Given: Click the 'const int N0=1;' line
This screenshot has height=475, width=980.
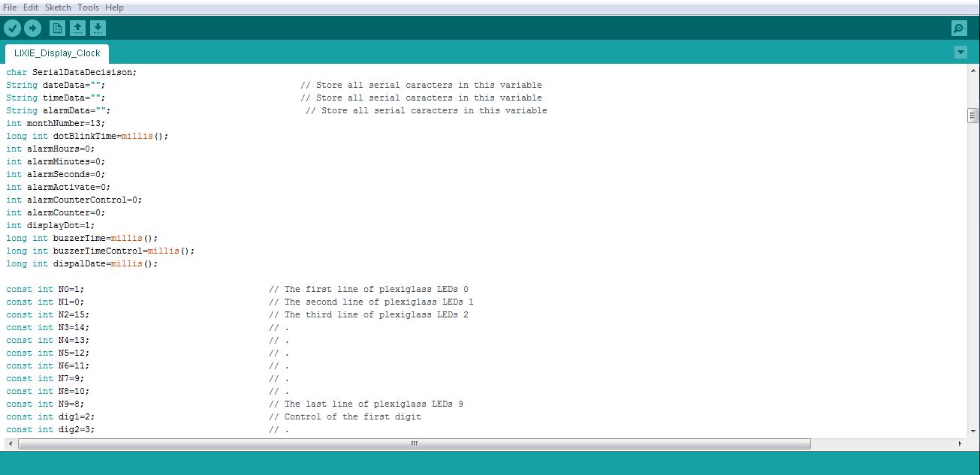Looking at the screenshot, I should tap(45, 290).
